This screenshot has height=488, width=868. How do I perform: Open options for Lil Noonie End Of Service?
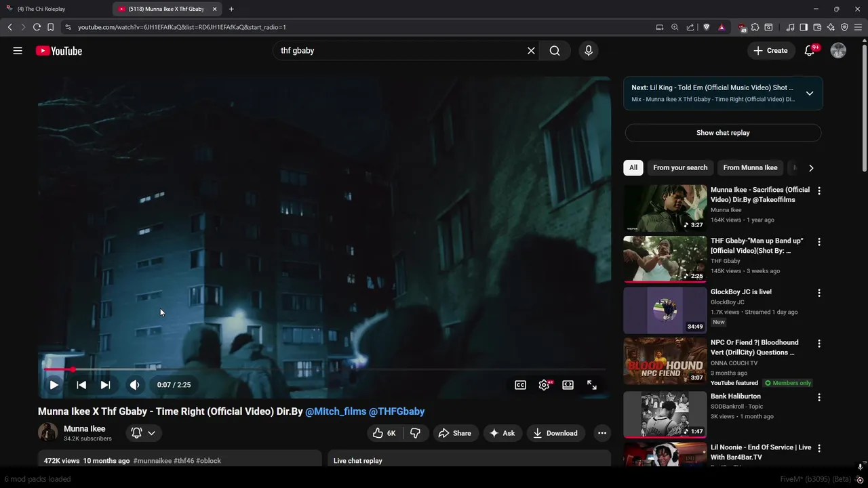(x=819, y=448)
